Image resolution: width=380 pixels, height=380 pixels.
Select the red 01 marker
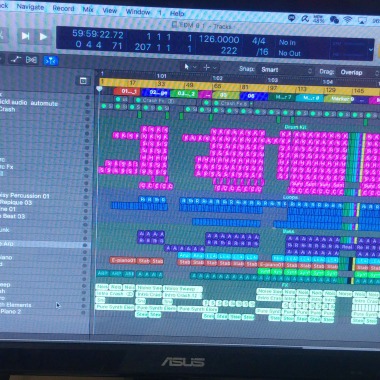127,92
